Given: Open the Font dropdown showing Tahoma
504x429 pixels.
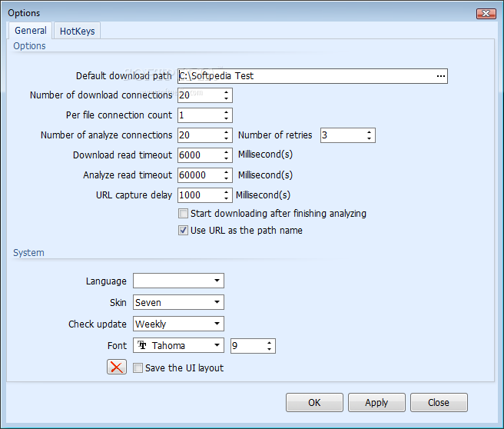Looking at the screenshot, I should click(x=178, y=345).
